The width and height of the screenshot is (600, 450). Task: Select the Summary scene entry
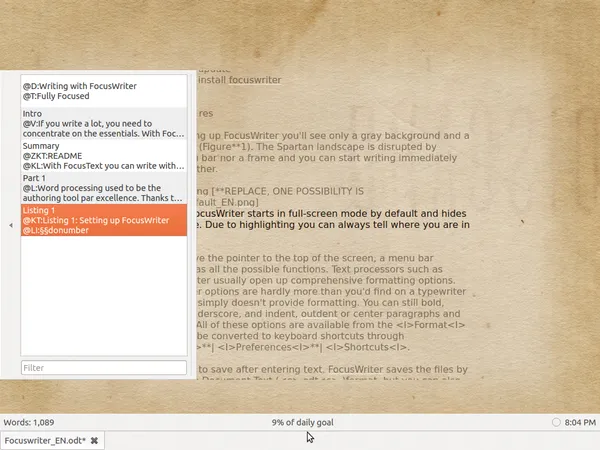(104, 156)
